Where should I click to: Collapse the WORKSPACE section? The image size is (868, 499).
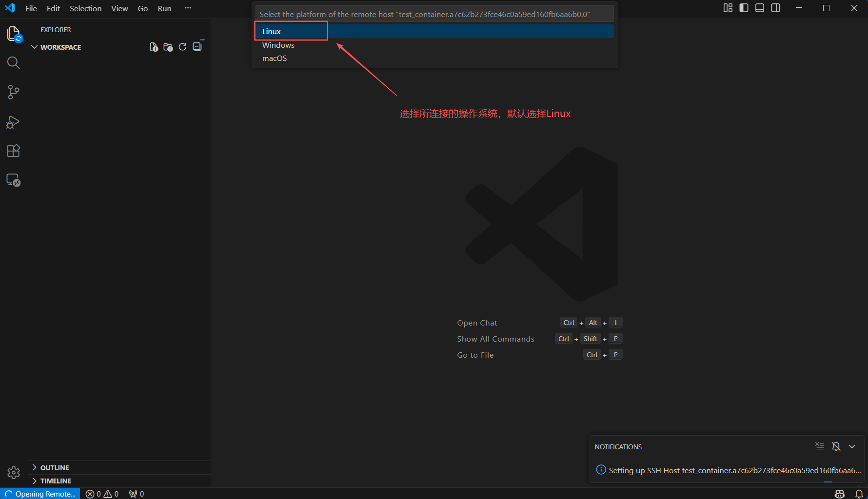119,47
